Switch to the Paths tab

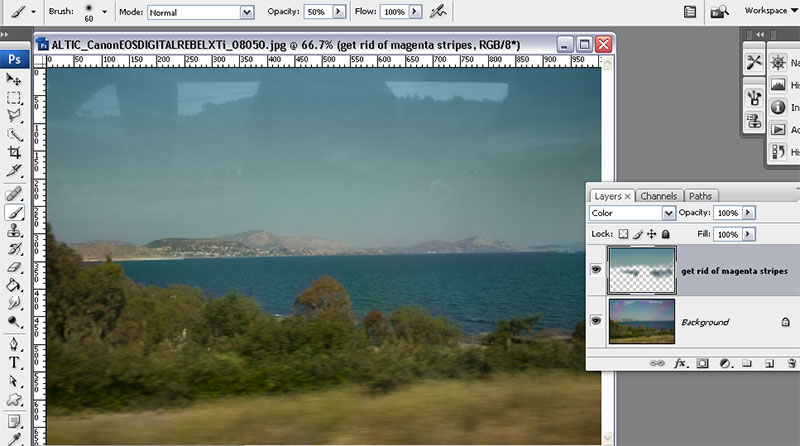[700, 196]
